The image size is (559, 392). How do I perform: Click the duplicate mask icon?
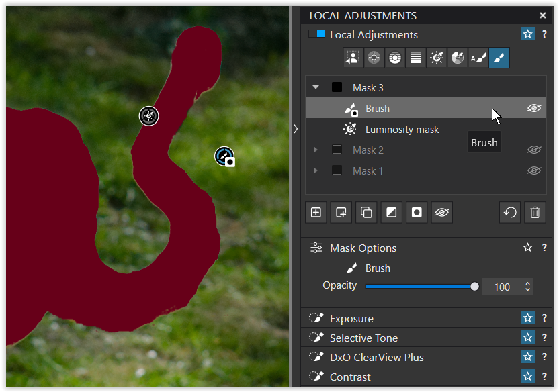click(x=366, y=213)
